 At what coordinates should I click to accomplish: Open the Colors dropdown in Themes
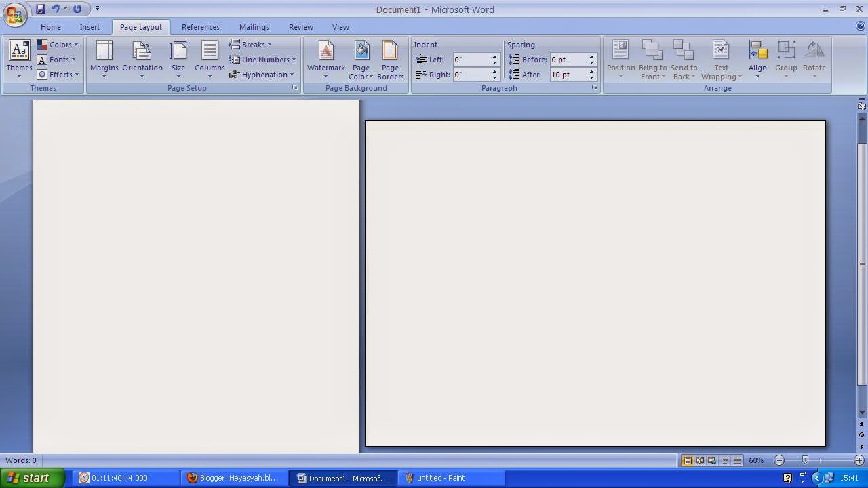pyautogui.click(x=60, y=44)
